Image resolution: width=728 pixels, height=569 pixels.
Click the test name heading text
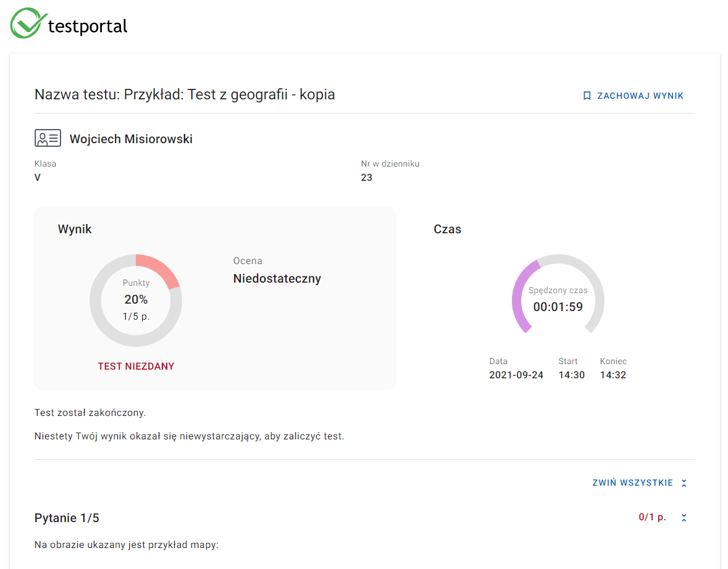pos(185,94)
